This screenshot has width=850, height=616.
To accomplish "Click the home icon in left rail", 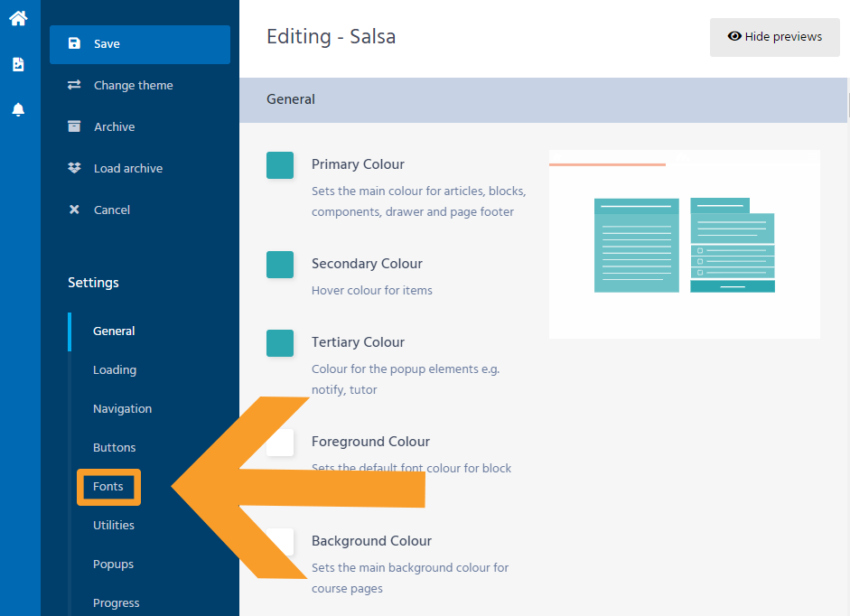I will click(x=18, y=18).
